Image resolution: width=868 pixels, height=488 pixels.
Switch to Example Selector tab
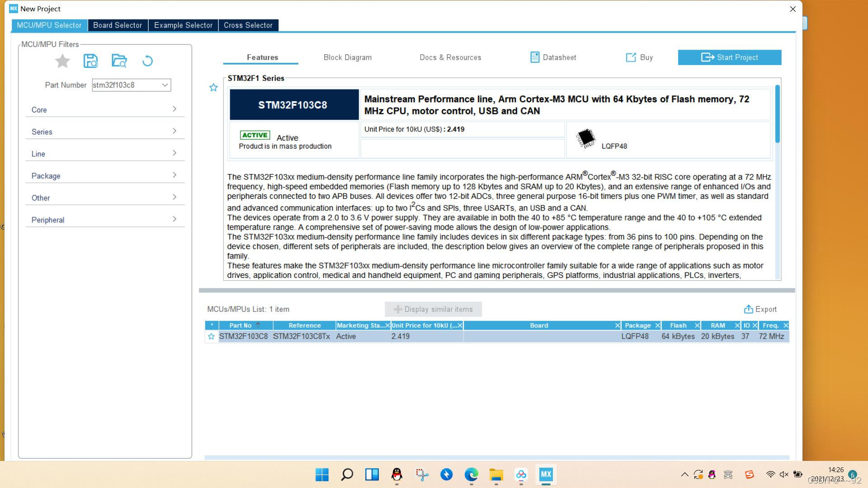183,25
